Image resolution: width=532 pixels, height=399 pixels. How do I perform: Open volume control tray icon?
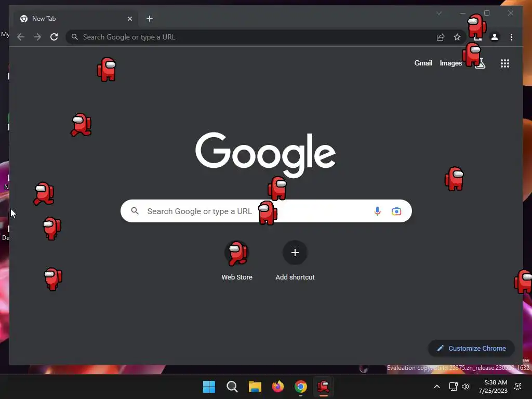pos(465,387)
